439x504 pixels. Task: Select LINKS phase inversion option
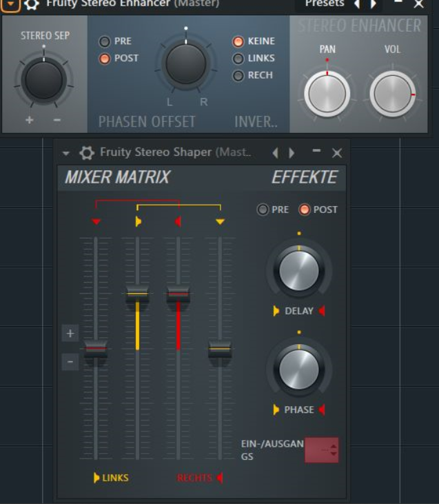click(238, 59)
